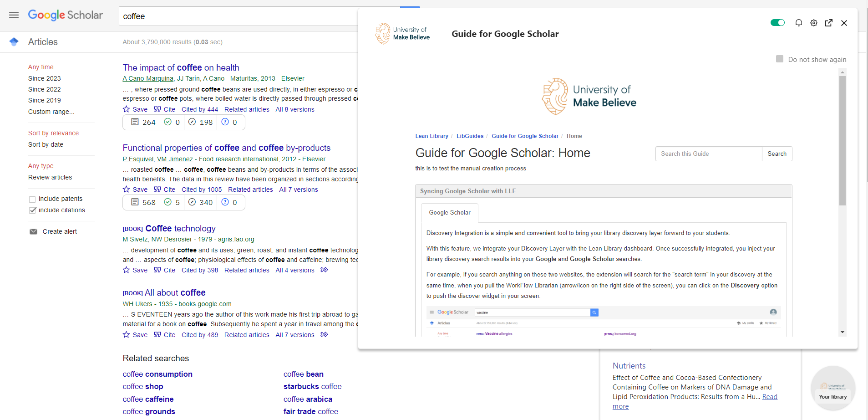The image size is (868, 420).
Task: Select Since 2019 time filter
Action: [x=45, y=100]
